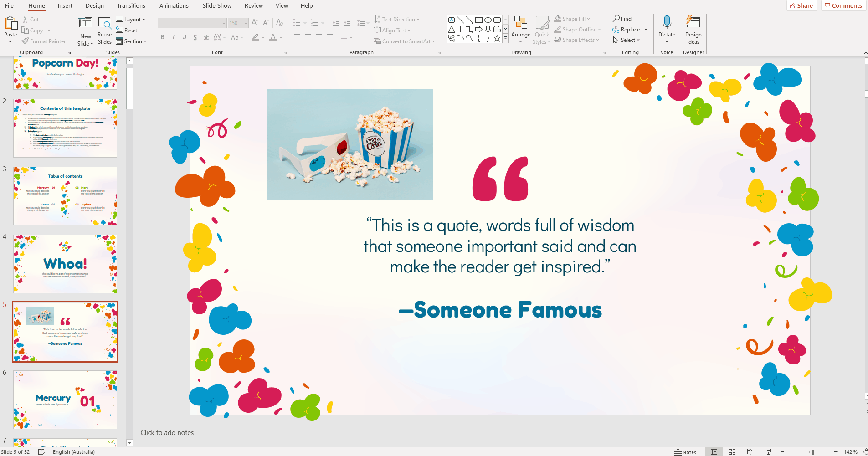868x456 pixels.
Task: Select the Mercury slide 6 thumbnail
Action: 65,400
